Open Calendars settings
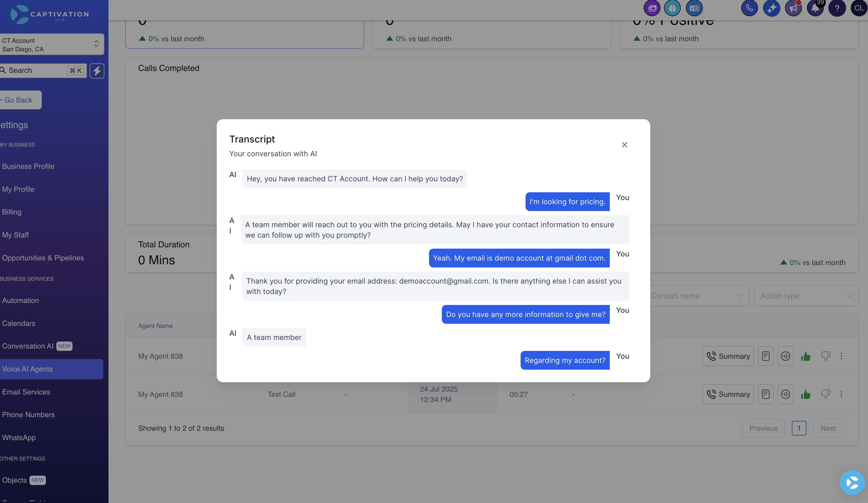The image size is (868, 503). (19, 323)
